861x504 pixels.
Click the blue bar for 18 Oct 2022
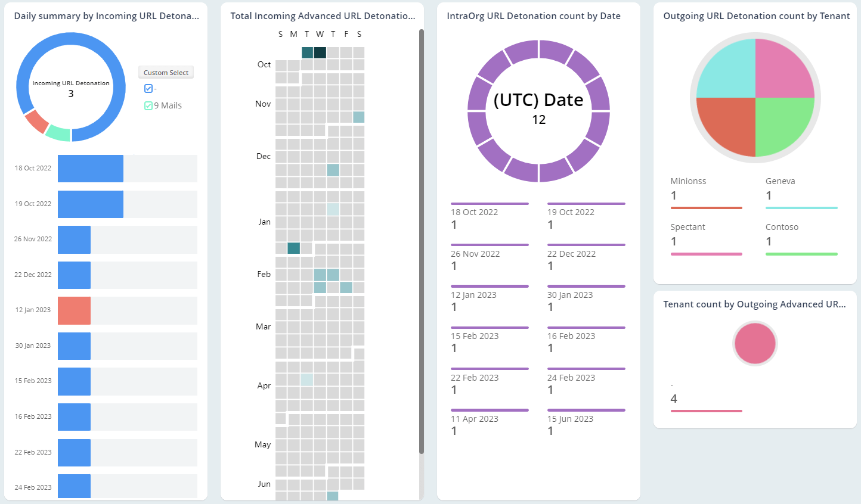click(89, 168)
